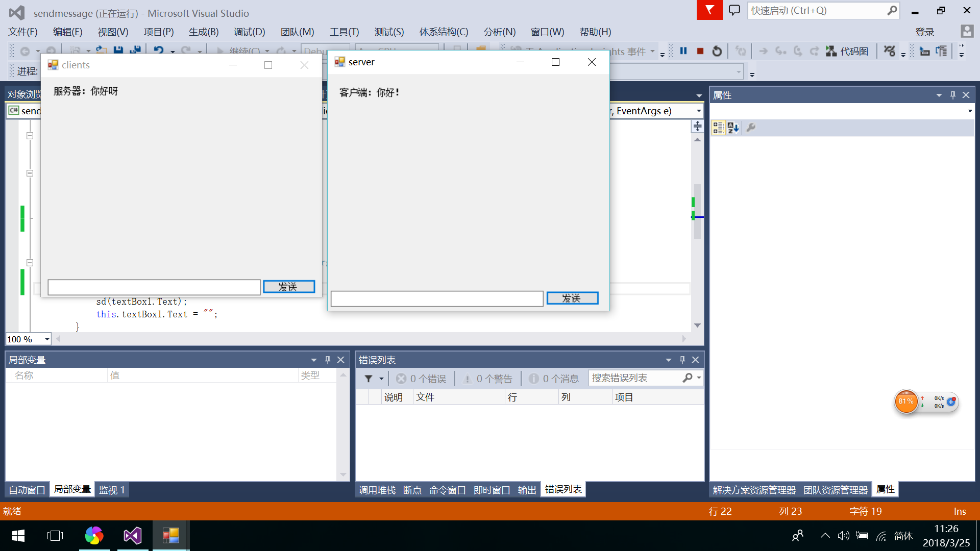The width and height of the screenshot is (980, 551).
Task: Open the 文件(F) menu
Action: (23, 32)
